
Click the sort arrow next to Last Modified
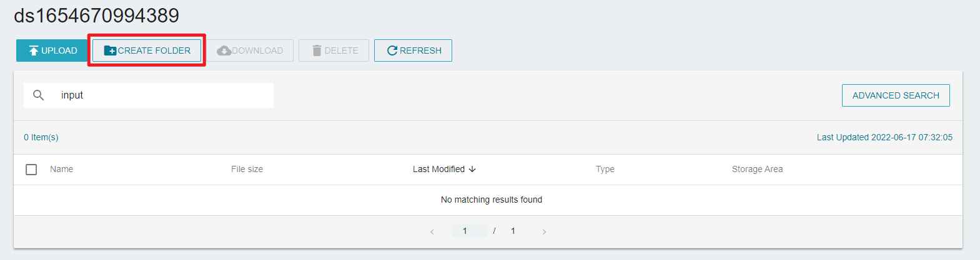[472, 169]
